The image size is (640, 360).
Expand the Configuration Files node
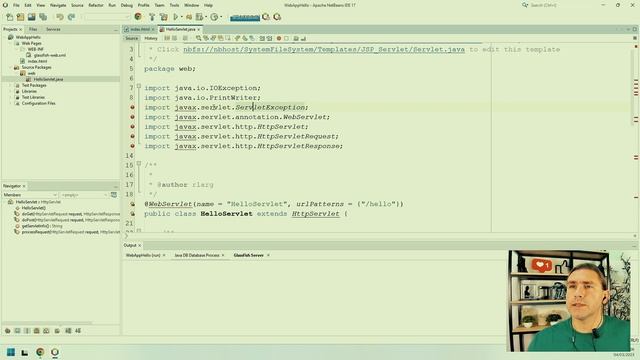point(11,103)
